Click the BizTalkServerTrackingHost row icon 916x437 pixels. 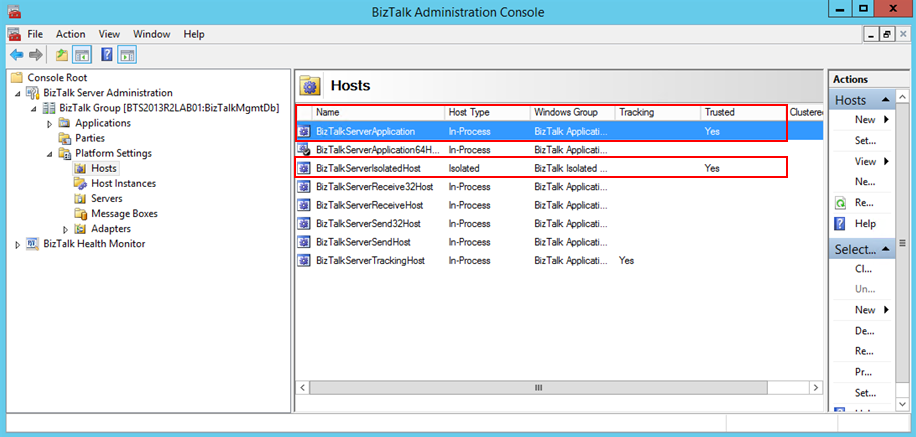304,260
